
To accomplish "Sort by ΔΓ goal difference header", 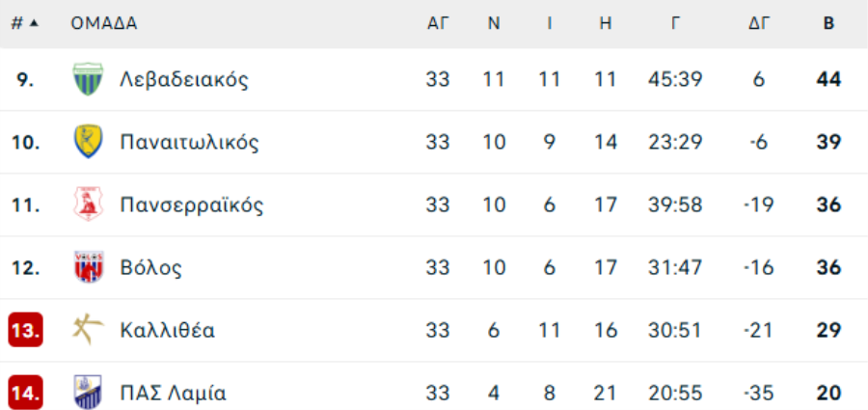I will coord(759,23).
